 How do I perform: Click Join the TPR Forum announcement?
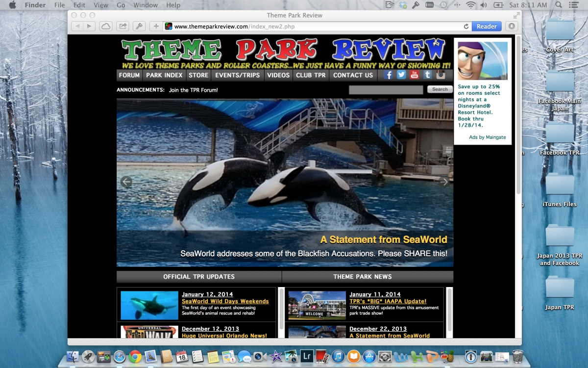click(193, 90)
